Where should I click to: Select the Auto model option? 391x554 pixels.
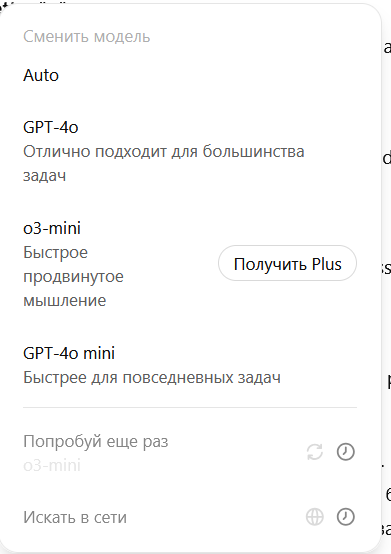[190, 75]
